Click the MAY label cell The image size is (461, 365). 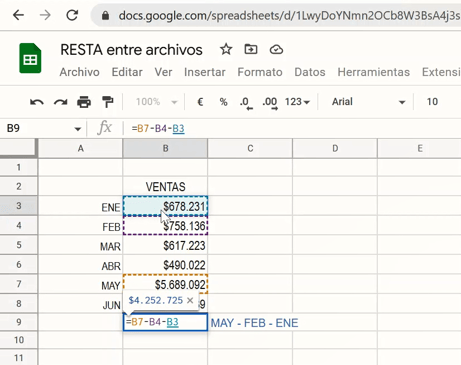point(80,285)
